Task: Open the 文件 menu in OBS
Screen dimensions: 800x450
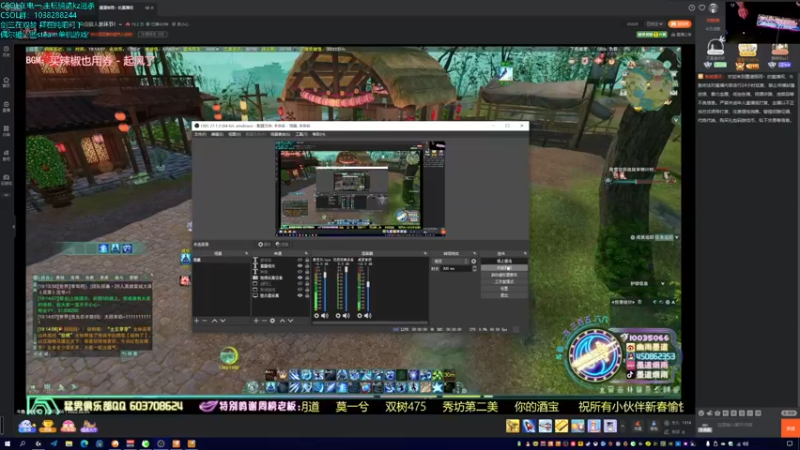Action: 200,134
